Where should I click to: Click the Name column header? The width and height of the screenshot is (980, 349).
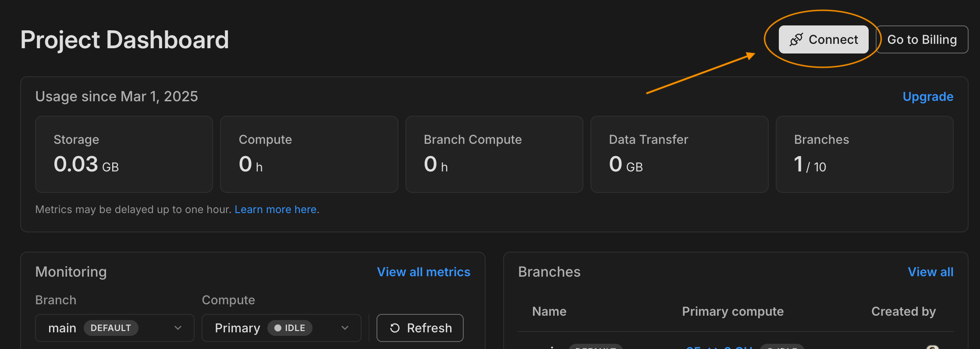(x=549, y=311)
